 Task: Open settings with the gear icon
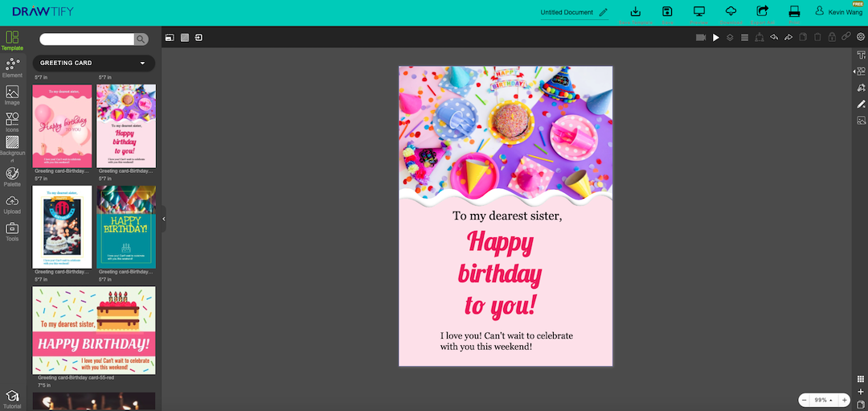[x=861, y=36]
